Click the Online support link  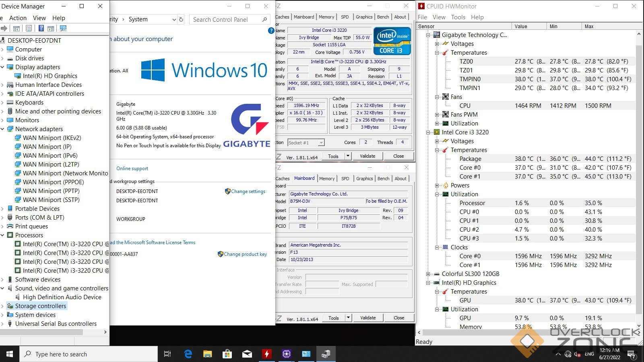point(132,169)
